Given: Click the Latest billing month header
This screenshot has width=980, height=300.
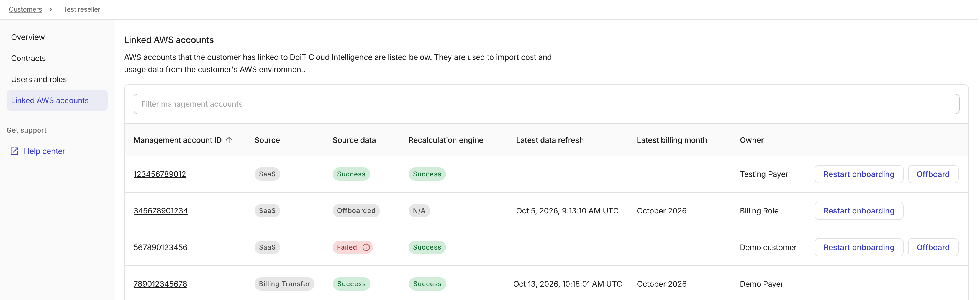Looking at the screenshot, I should (671, 140).
